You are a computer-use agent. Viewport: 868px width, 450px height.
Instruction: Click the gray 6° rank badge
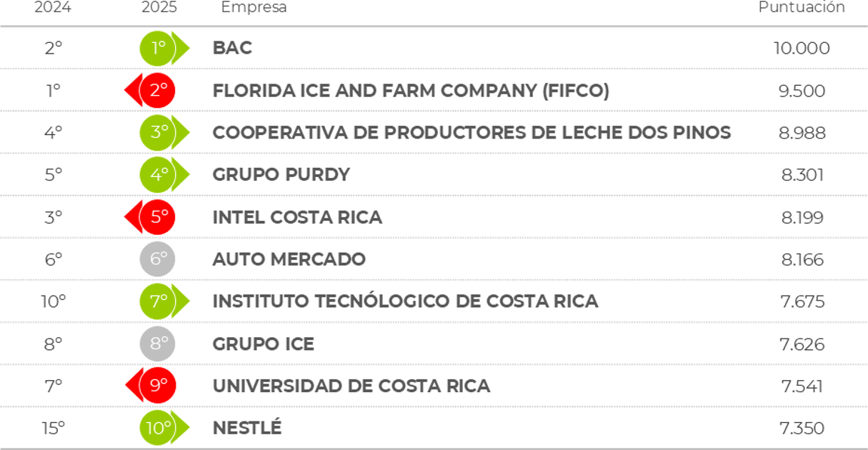click(158, 259)
